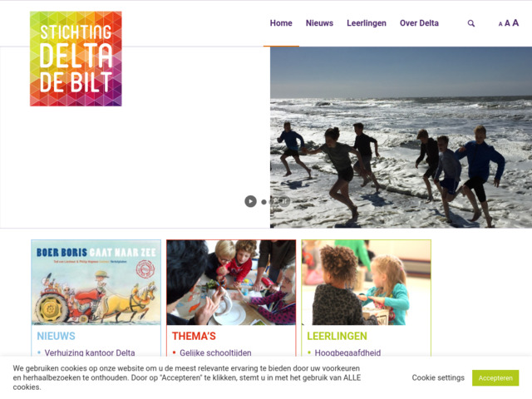
Task: Click the beach running hero image
Action: point(401,137)
